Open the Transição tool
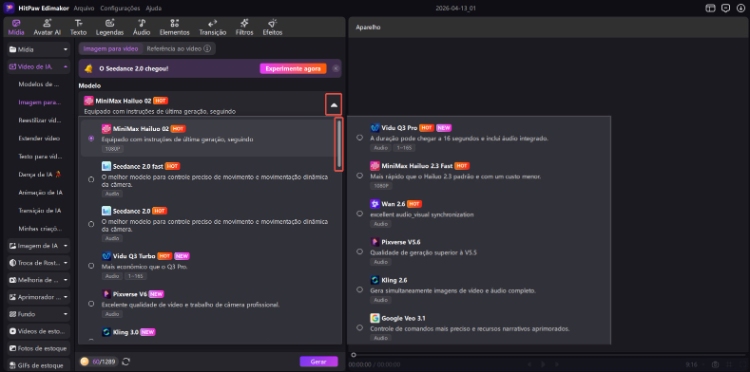 212,27
